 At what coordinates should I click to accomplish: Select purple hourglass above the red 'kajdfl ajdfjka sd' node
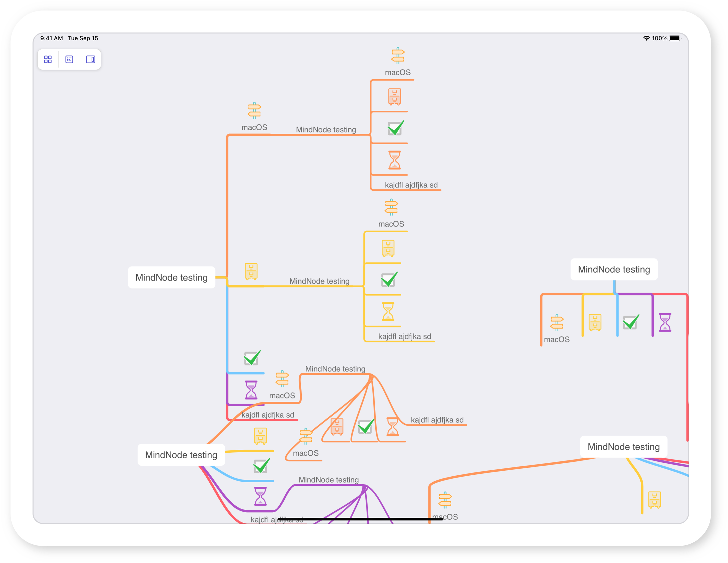point(251,390)
